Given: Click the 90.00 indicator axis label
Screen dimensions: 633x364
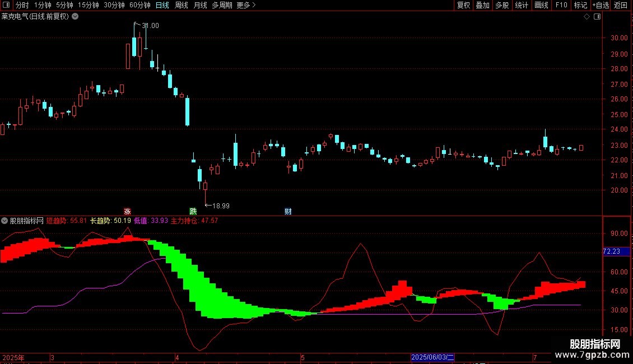Looking at the screenshot, I should 619,234.
